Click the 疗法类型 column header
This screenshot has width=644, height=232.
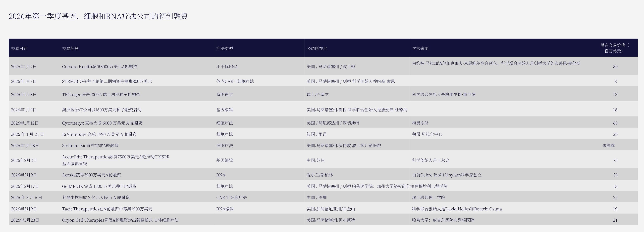point(225,49)
